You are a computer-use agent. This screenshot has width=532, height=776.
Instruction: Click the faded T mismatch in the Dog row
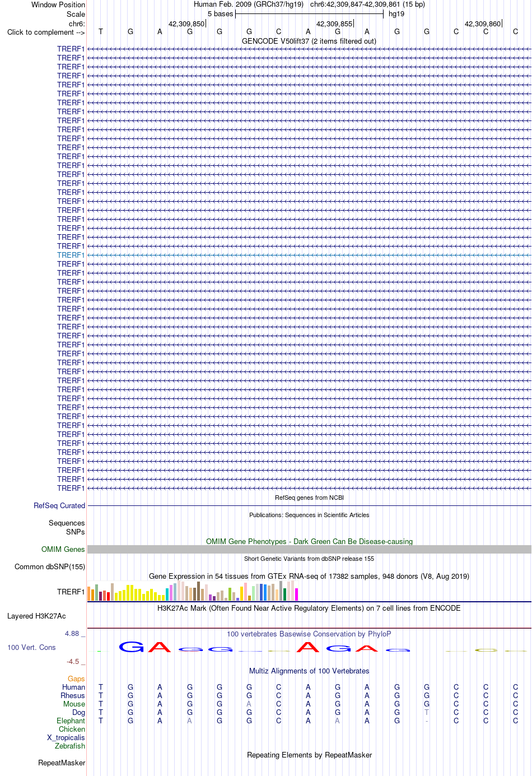pos(427,713)
